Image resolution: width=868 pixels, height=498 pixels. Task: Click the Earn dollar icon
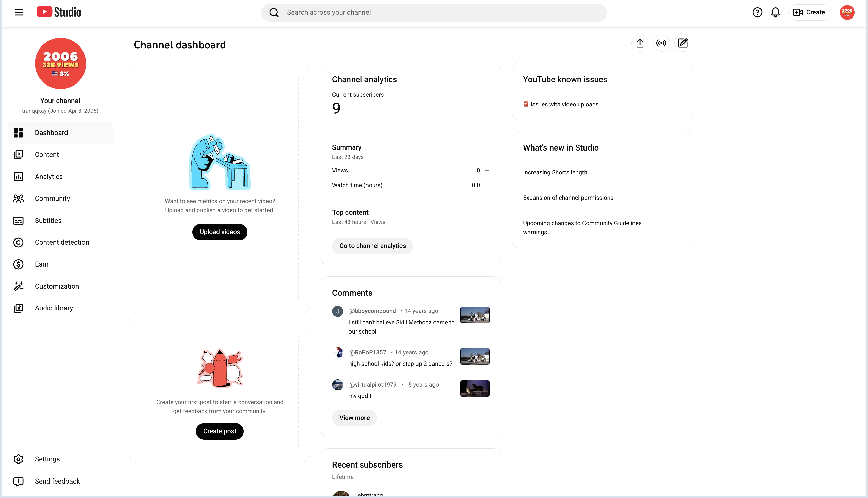tap(19, 264)
